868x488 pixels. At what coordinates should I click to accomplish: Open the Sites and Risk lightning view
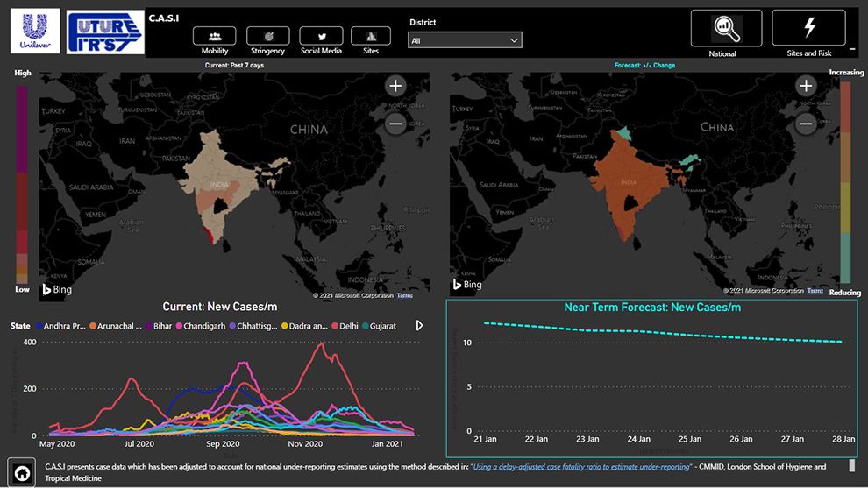pos(808,28)
